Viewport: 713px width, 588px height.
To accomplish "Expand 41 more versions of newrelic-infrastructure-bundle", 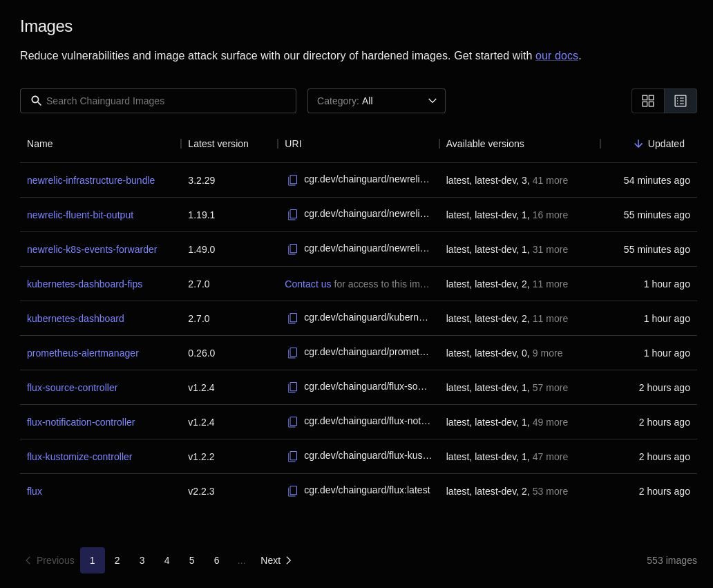I will click(550, 180).
